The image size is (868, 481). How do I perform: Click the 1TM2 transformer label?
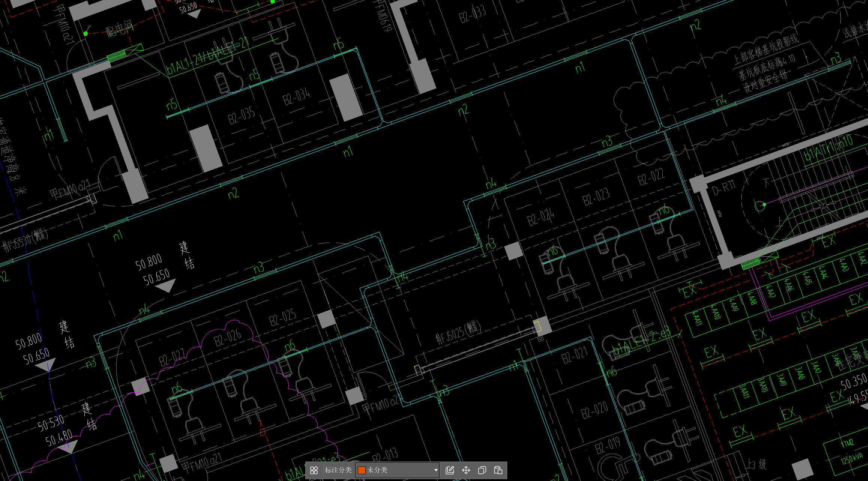pyautogui.click(x=847, y=443)
